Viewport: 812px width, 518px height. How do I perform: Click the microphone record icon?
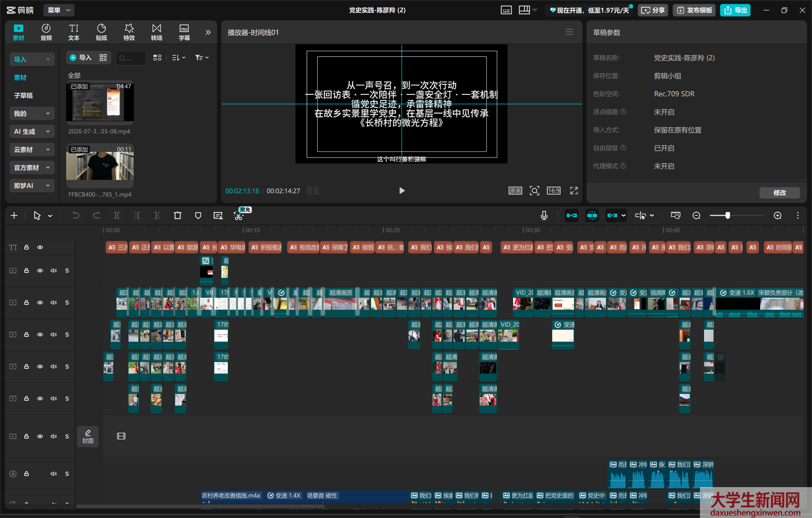(x=544, y=216)
